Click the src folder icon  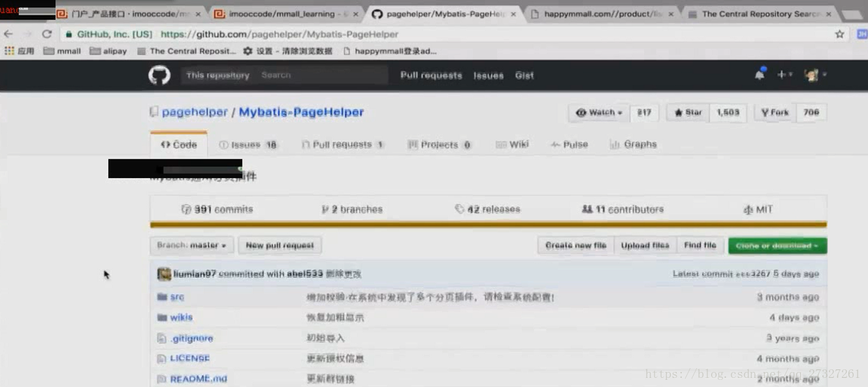pyautogui.click(x=162, y=297)
